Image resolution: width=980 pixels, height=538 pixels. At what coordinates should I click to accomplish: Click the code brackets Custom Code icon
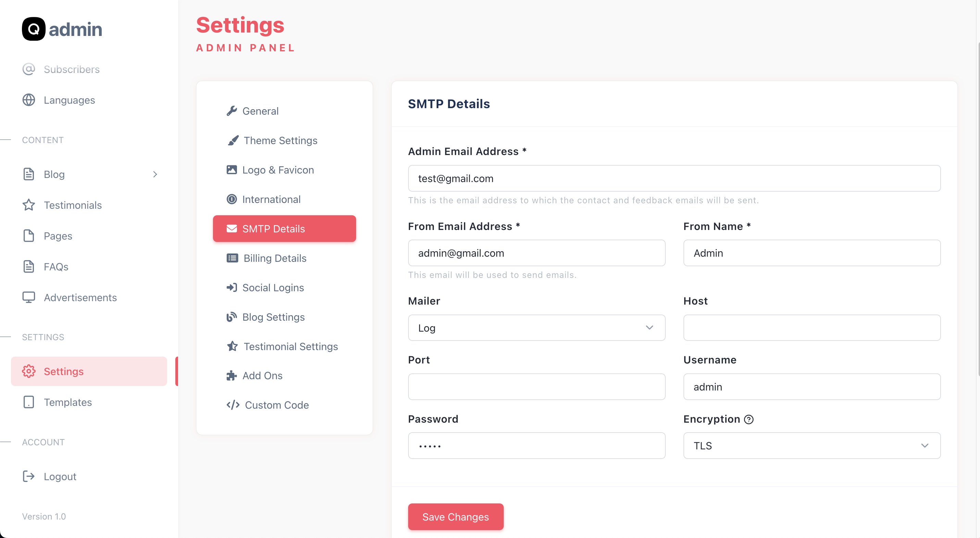(233, 405)
